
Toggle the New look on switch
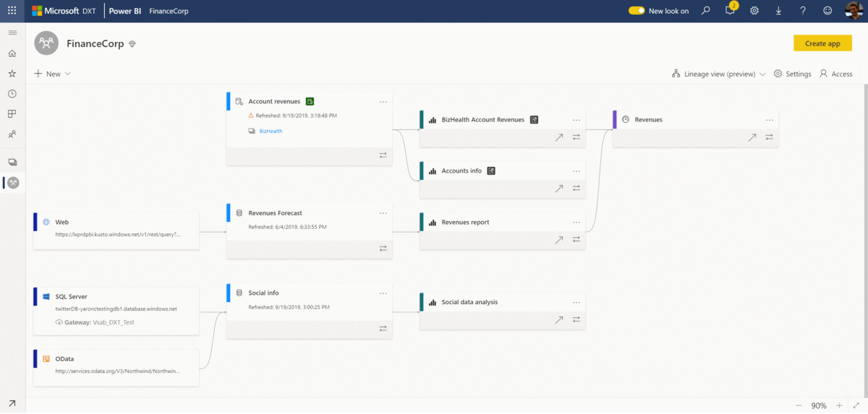tap(637, 11)
